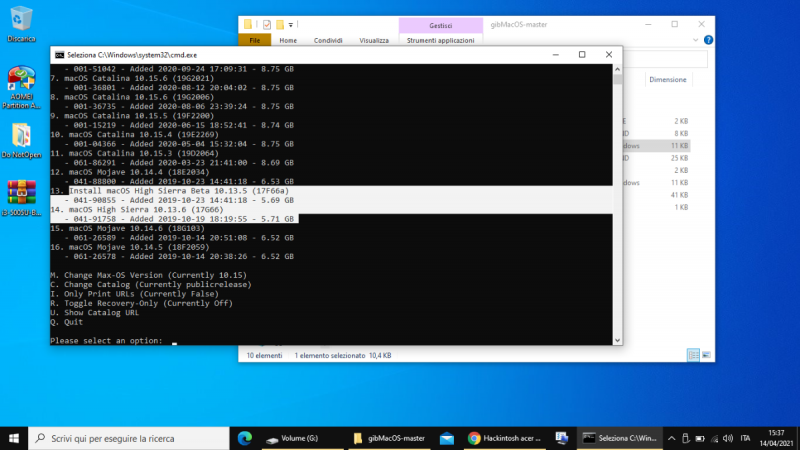Switch to the Visualizza ribbon tab

coord(374,40)
